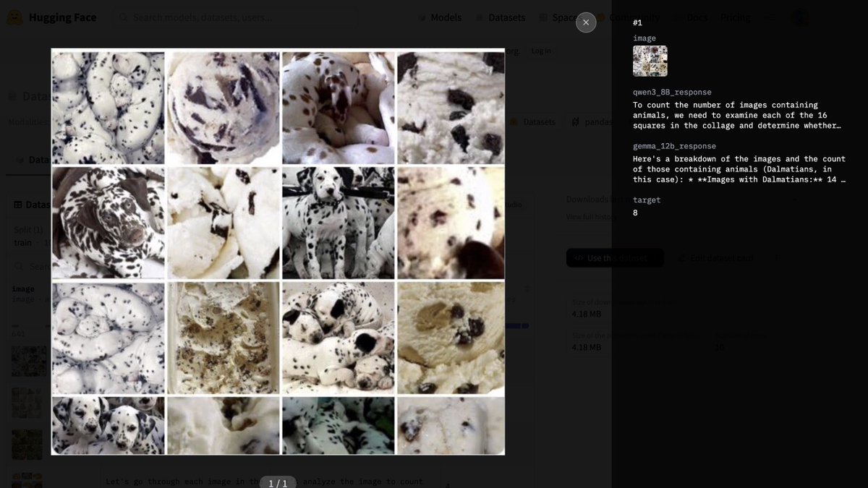Close the image lightbox with the X button
The width and height of the screenshot is (868, 488).
[x=586, y=22]
